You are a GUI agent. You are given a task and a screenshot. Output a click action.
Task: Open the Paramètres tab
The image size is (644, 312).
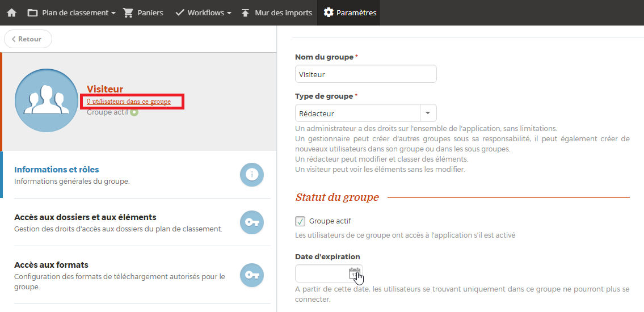[x=350, y=12]
